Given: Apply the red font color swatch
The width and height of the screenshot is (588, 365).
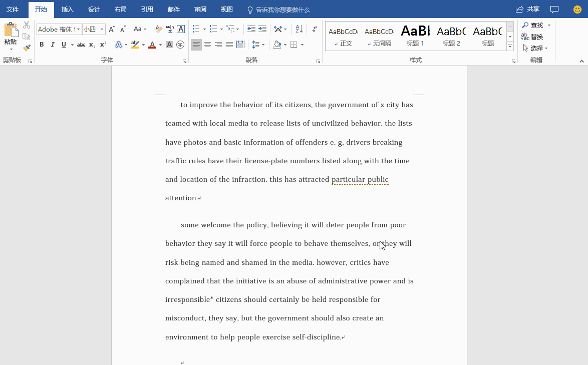Looking at the screenshot, I should (152, 45).
